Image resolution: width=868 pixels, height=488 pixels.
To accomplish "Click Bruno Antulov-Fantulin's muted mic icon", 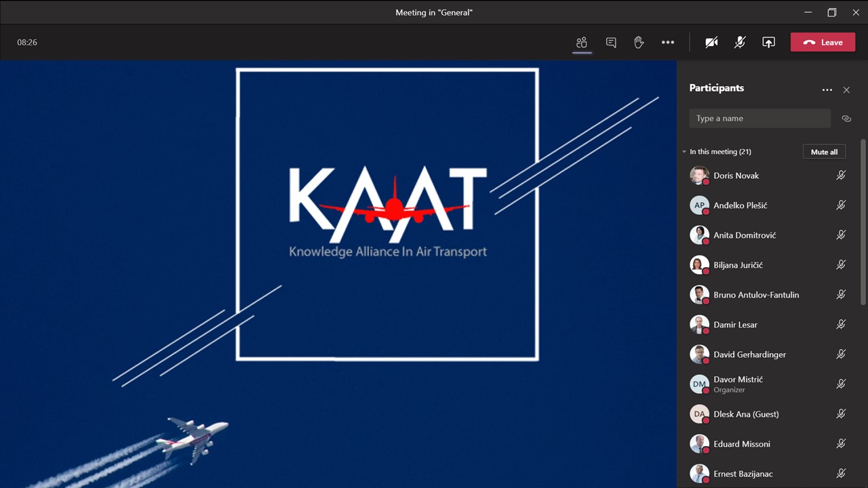I will click(x=841, y=294).
